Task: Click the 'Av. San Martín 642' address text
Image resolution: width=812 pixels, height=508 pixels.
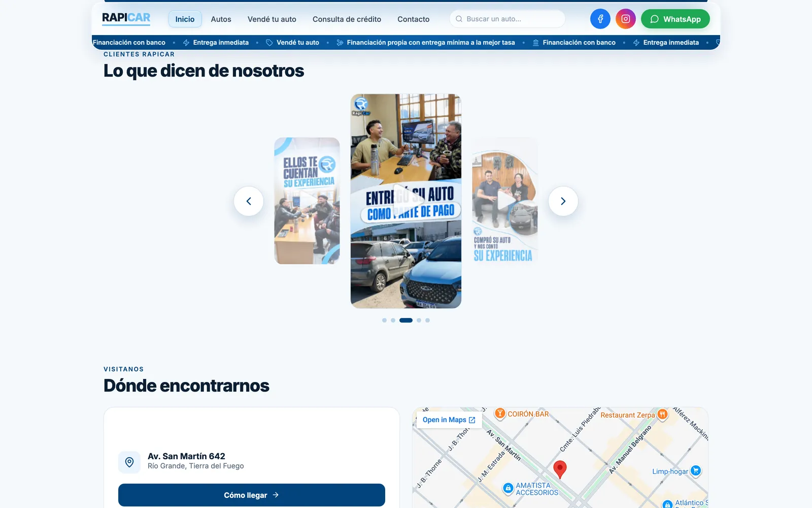Action: (x=186, y=456)
